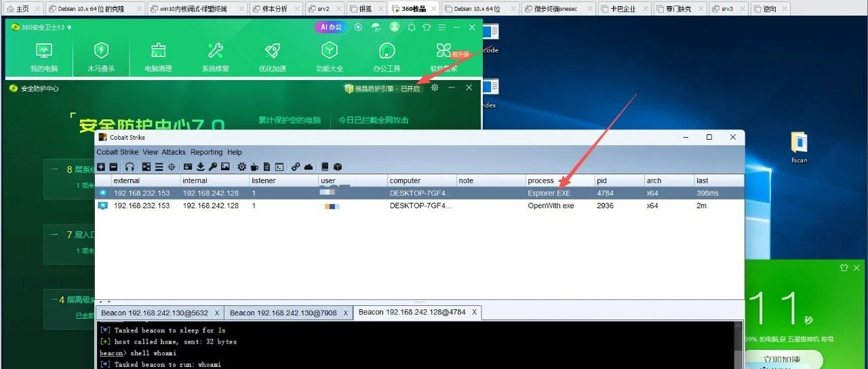Click the coffee cup Java applet icon

tap(255, 167)
